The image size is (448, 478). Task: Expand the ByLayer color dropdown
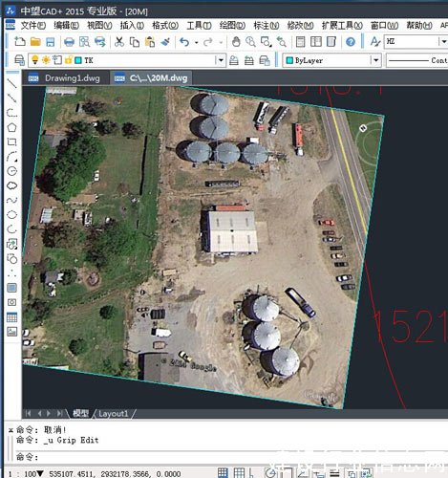tap(376, 60)
